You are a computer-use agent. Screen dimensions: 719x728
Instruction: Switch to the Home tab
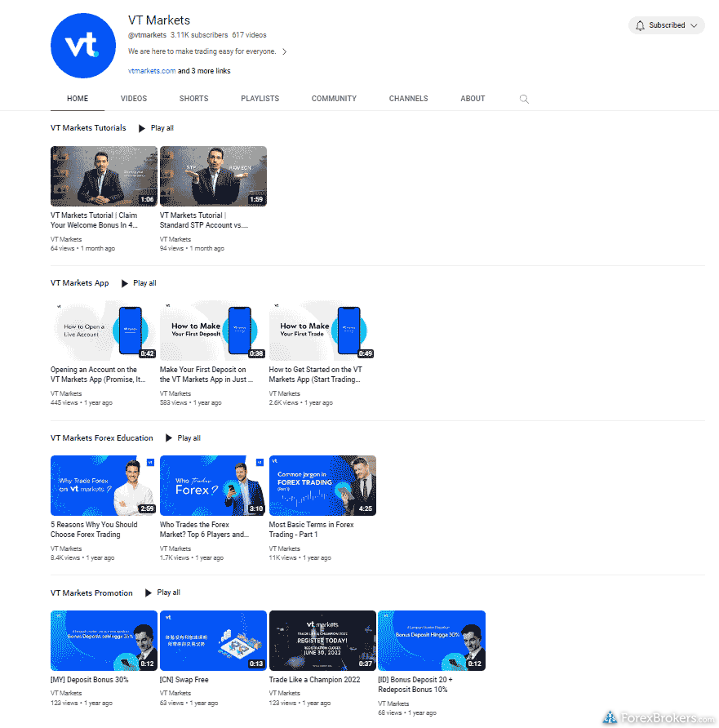tap(78, 99)
